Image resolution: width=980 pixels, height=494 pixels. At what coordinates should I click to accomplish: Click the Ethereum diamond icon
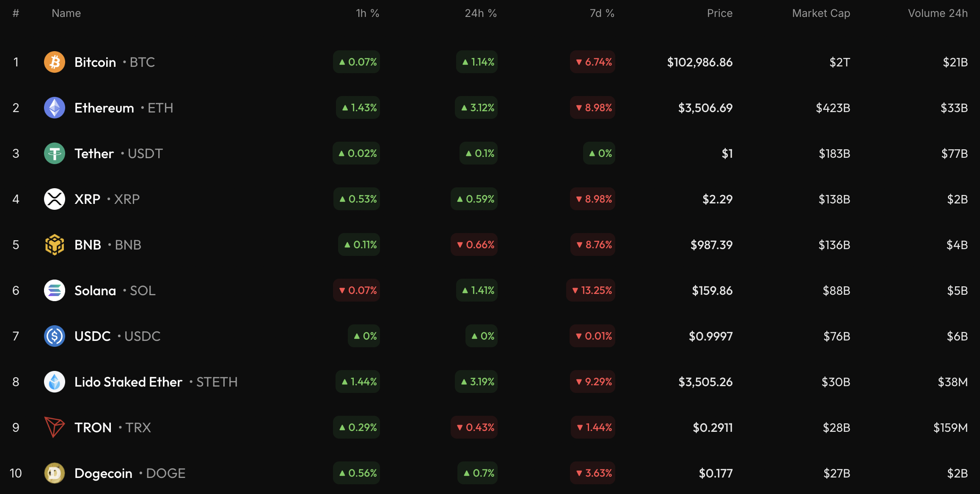pos(55,108)
